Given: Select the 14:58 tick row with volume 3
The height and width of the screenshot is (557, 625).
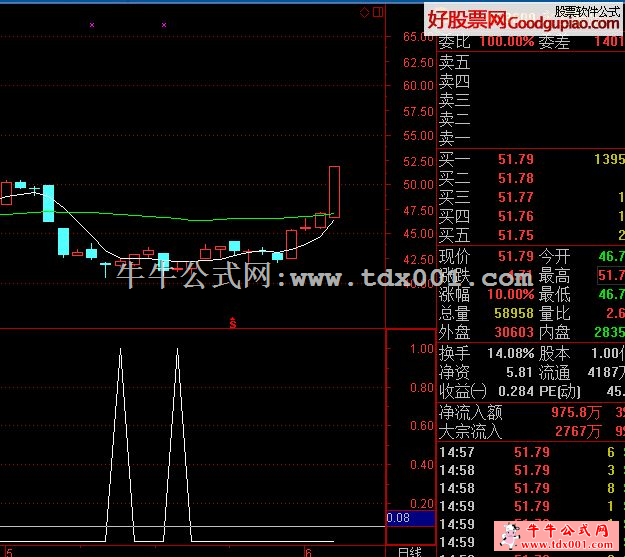Looking at the screenshot, I should pos(531,470).
